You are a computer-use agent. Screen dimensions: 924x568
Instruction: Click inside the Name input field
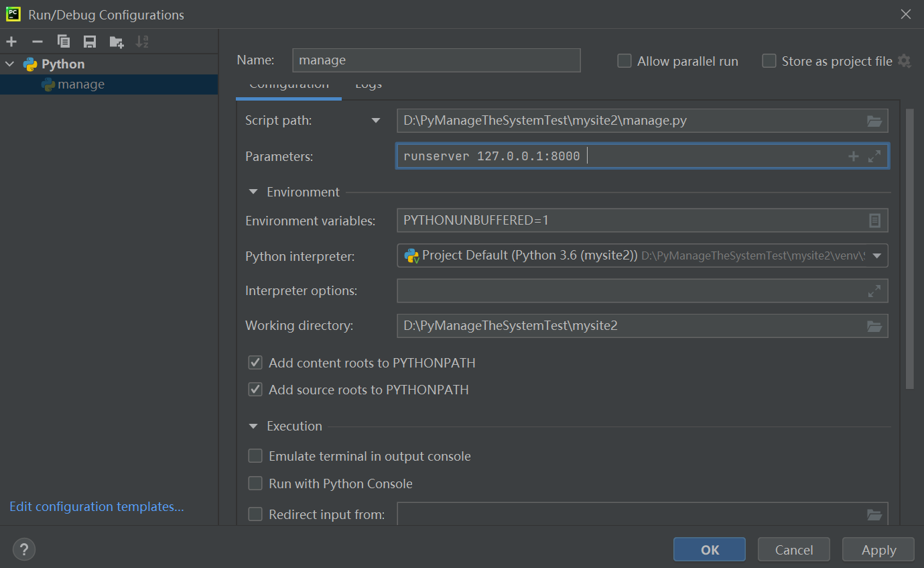[x=436, y=60]
